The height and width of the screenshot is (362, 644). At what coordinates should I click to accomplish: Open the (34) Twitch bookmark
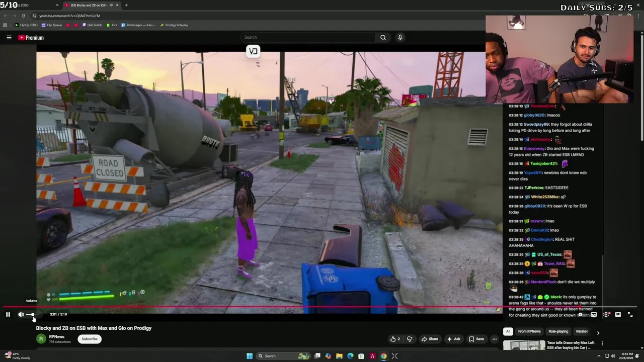[92, 25]
